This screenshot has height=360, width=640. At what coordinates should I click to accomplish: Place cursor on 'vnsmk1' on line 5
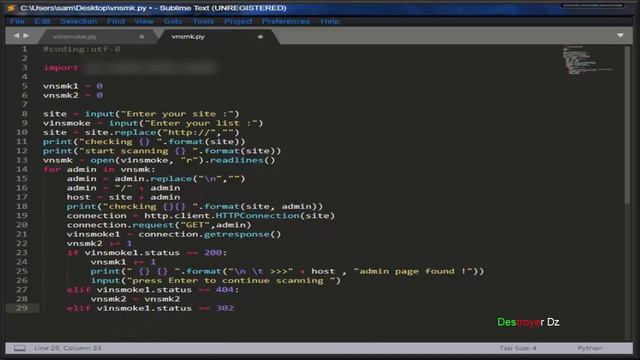[60, 86]
